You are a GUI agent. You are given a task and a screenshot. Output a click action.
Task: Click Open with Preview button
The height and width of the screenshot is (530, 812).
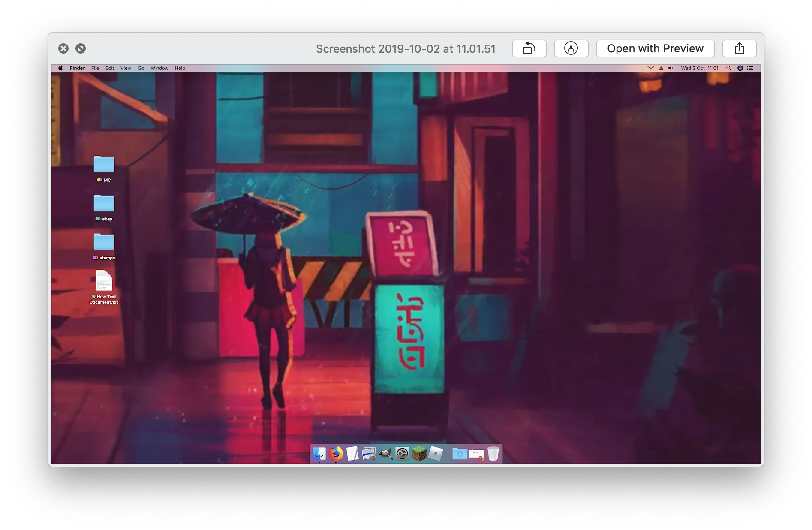[x=655, y=48]
